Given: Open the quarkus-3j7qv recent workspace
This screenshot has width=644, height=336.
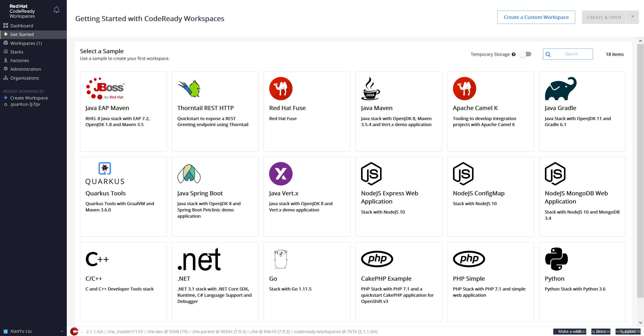Looking at the screenshot, I should click(25, 104).
